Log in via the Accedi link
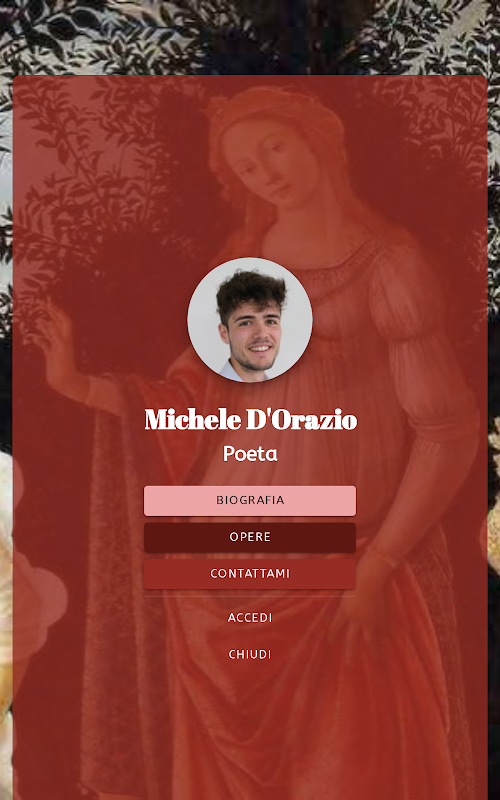 [250, 618]
